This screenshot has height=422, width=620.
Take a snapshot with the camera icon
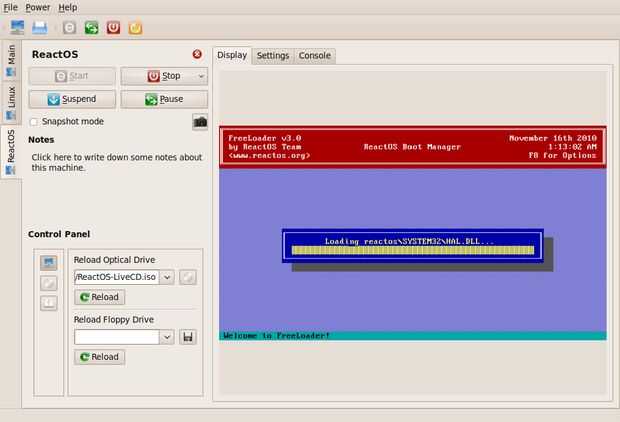[x=200, y=122]
